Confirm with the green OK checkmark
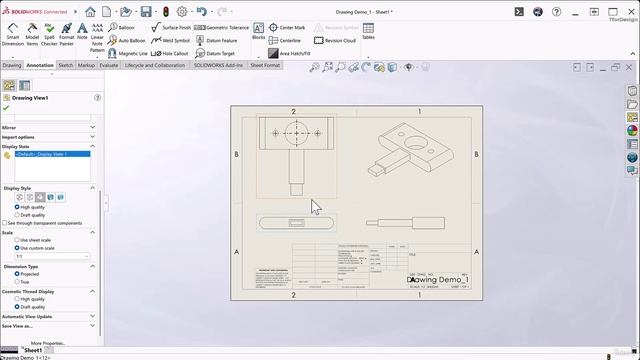Screen dimensions: 640x360 (x=6, y=108)
